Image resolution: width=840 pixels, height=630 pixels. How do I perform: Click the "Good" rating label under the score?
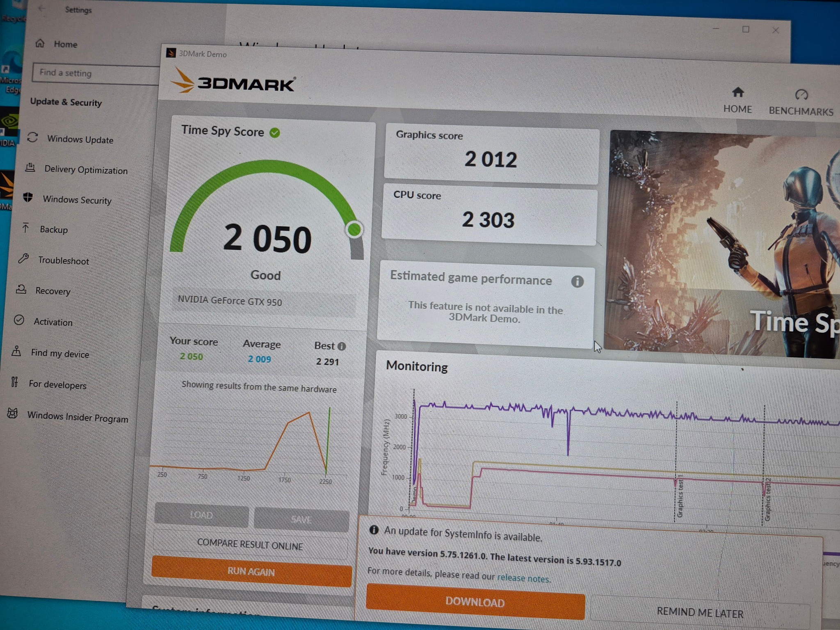266,275
